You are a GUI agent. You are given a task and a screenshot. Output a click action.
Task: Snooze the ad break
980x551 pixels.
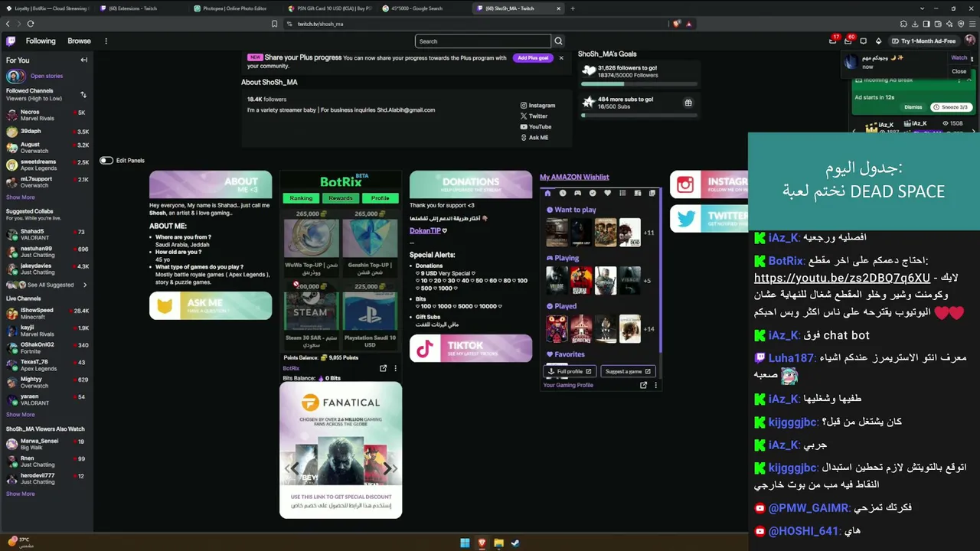950,107
